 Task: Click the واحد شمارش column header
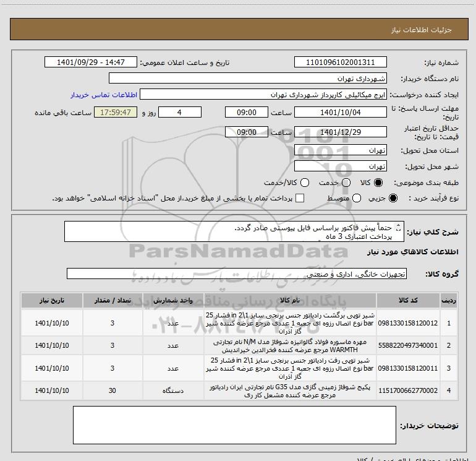coord(173,301)
